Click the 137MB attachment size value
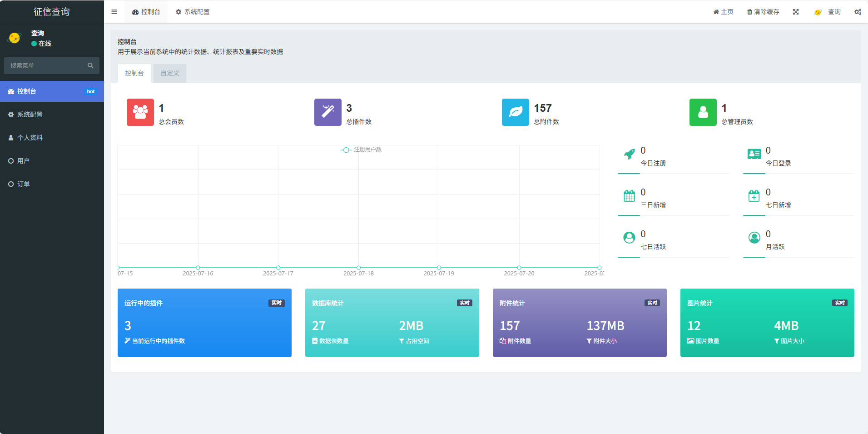868x434 pixels. [x=605, y=326]
